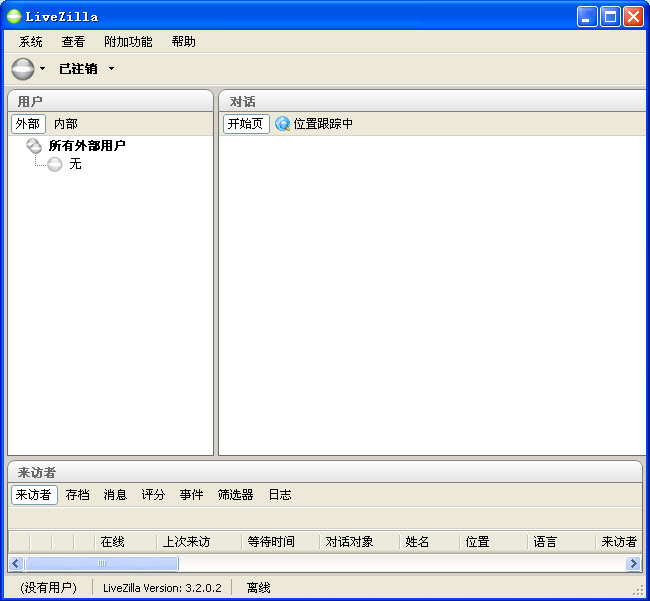Open dropdown arrow next to 已注销
This screenshot has width=650, height=601.
[111, 68]
